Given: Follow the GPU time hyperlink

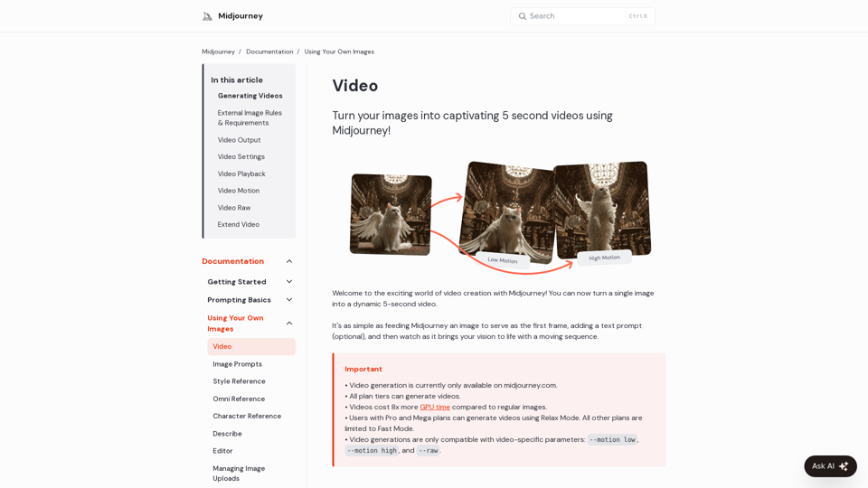Looking at the screenshot, I should tap(435, 407).
